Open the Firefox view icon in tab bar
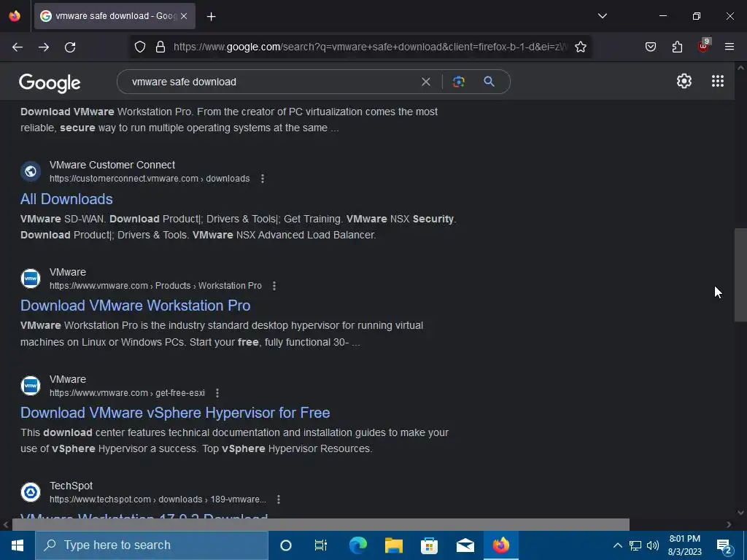The width and height of the screenshot is (747, 560). pos(15,16)
